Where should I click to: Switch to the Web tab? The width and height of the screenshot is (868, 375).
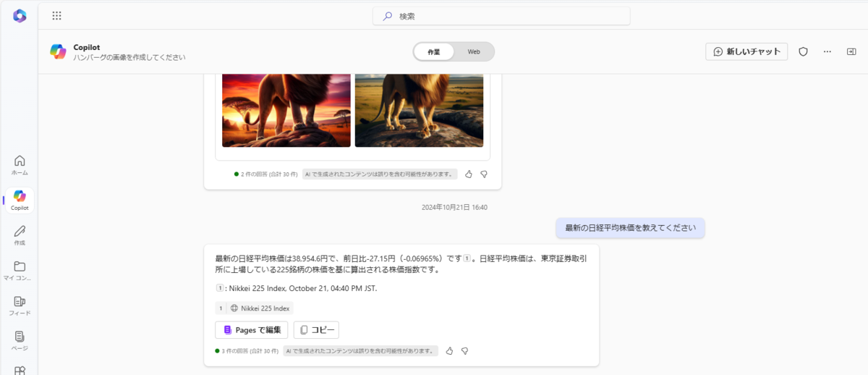(474, 51)
